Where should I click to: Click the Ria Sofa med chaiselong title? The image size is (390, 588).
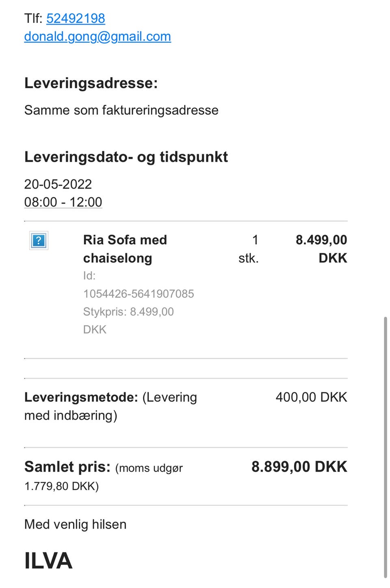tap(125, 248)
